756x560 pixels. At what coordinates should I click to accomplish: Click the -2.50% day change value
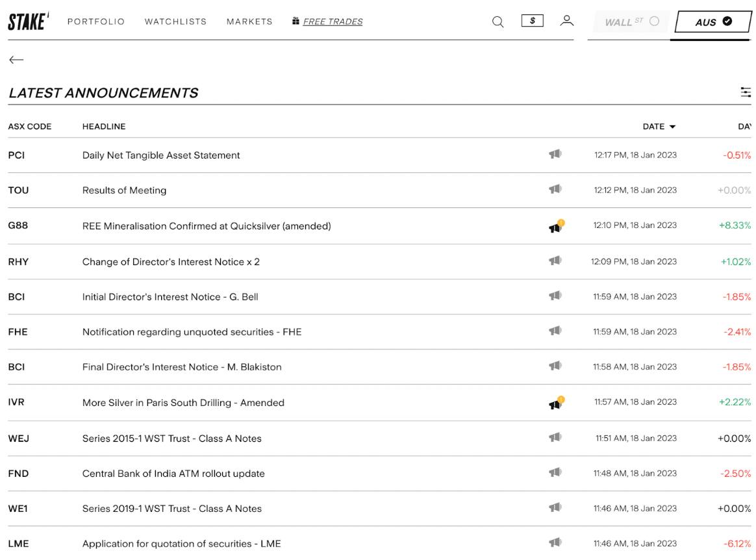pyautogui.click(x=736, y=474)
